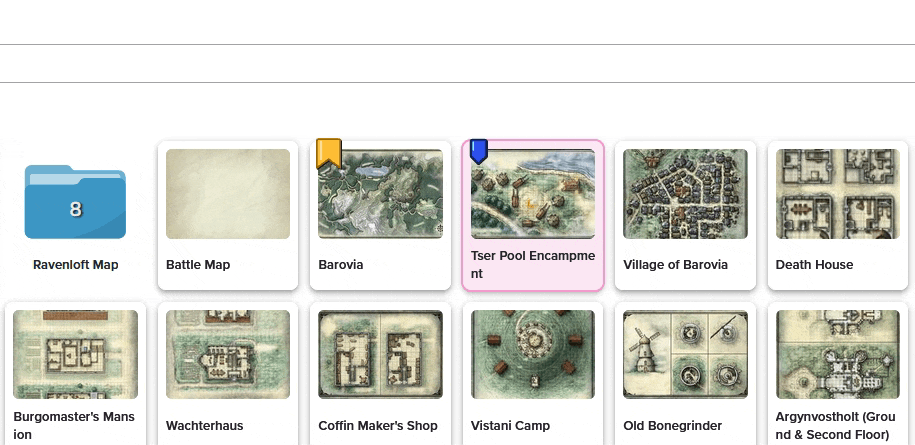
Task: Open the Wachterhaus map thumbnail
Action: [x=228, y=354]
